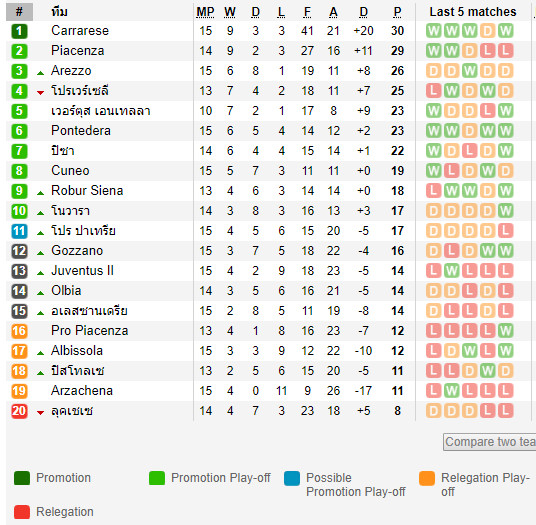Sort table by MP column header
This screenshot has height=525, width=536.
click(x=205, y=12)
